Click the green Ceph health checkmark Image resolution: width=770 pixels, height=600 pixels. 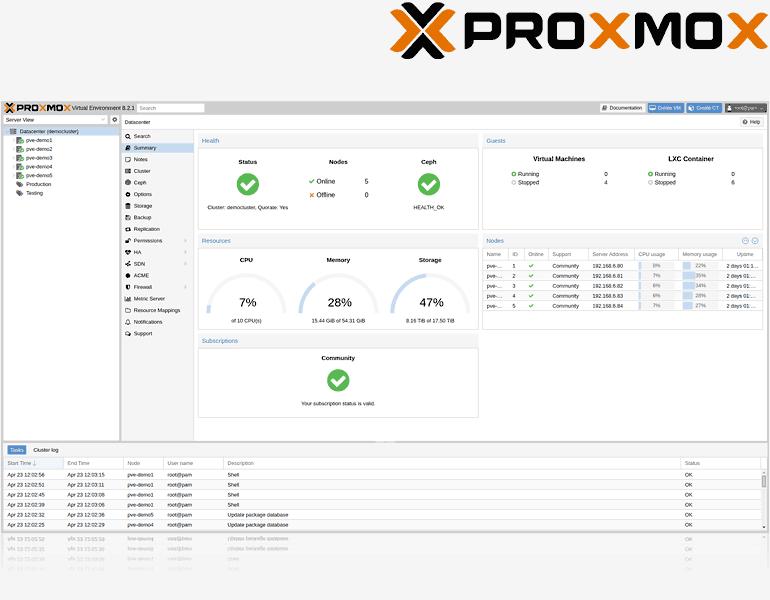pyautogui.click(x=429, y=185)
